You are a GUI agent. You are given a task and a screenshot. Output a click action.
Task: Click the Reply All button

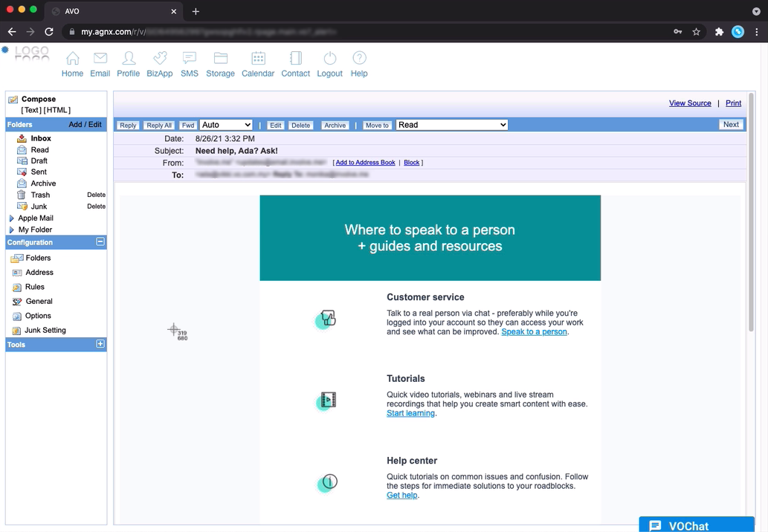(158, 126)
